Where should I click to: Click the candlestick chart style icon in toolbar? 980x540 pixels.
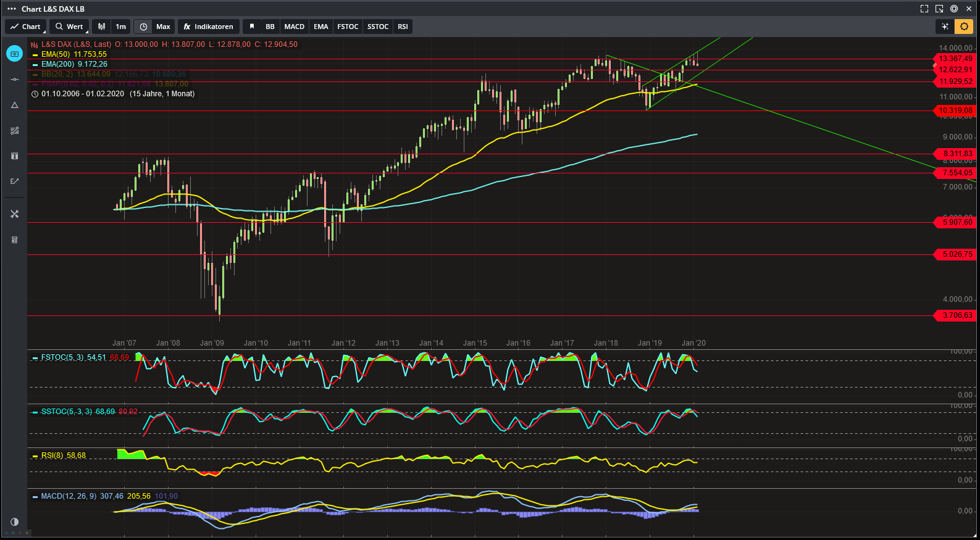(x=102, y=27)
